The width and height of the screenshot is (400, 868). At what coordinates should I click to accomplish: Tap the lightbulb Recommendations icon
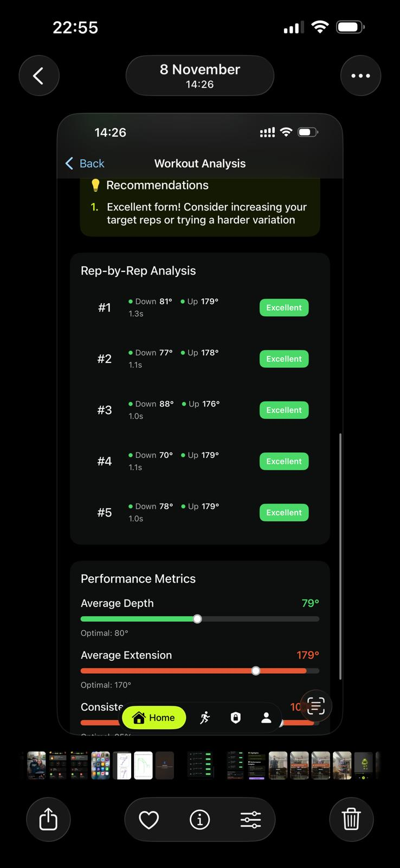[96, 185]
